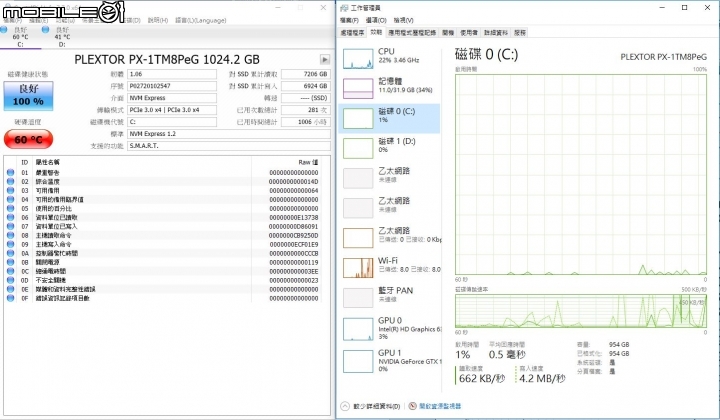Select the CPU 22% 3.46 GHz graph thumbnail
The height and width of the screenshot is (420, 720).
358,59
